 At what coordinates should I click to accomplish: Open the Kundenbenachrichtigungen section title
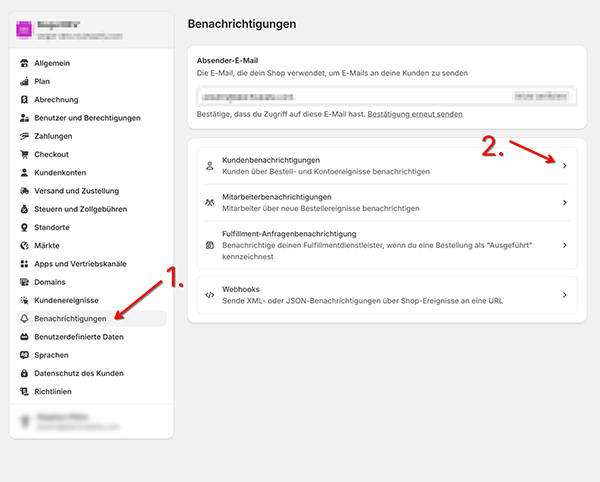tap(271, 160)
